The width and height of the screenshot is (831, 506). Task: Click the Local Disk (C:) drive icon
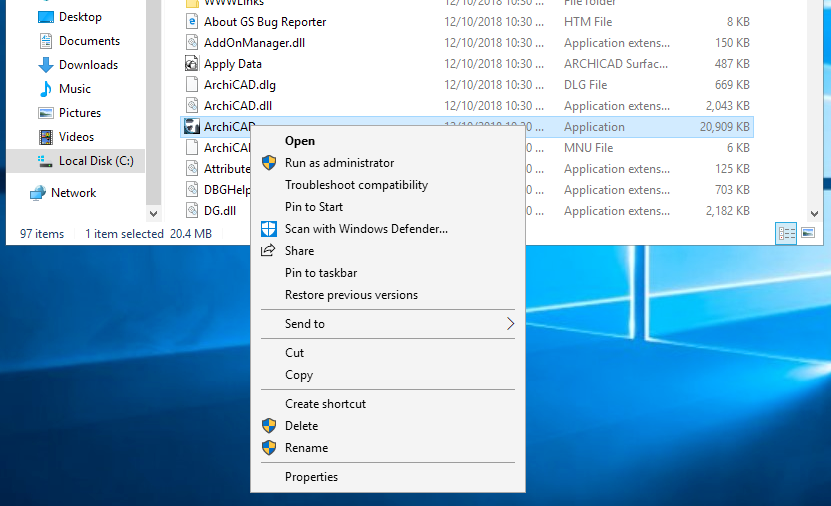pyautogui.click(x=46, y=161)
